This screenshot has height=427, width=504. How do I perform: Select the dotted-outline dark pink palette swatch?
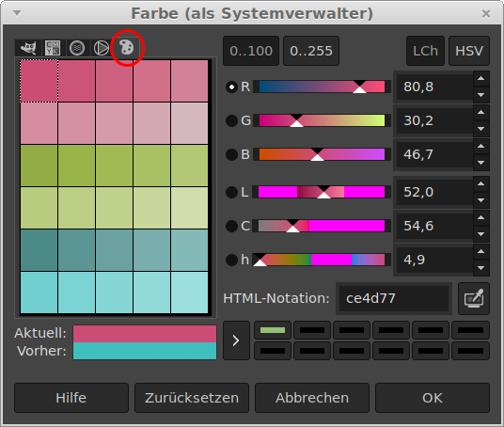click(x=39, y=81)
